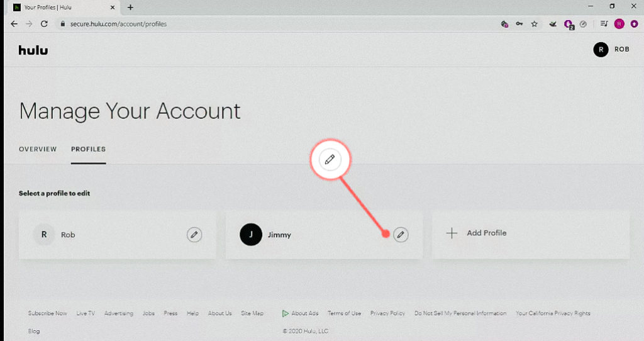Minimize the browser window
The height and width of the screenshot is (341, 644).
tap(590, 6)
